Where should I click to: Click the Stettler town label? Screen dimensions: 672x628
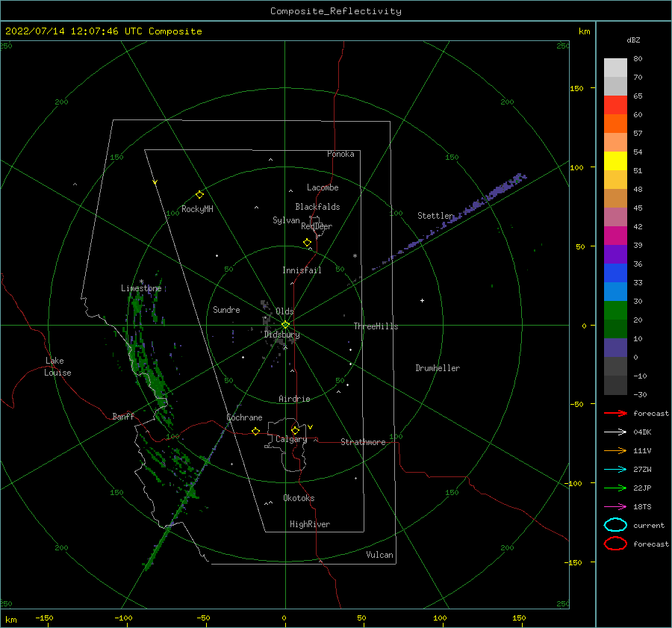pos(435,216)
